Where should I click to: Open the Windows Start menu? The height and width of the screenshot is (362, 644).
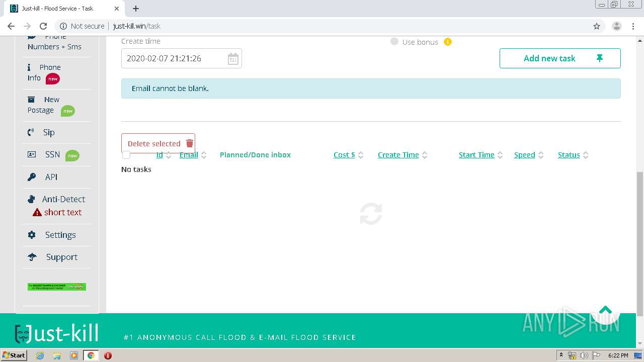[x=14, y=355]
